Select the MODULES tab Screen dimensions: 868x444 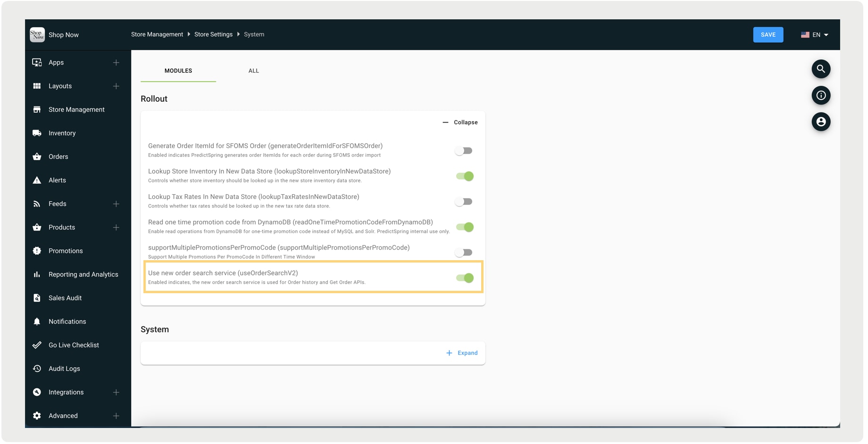click(x=178, y=71)
